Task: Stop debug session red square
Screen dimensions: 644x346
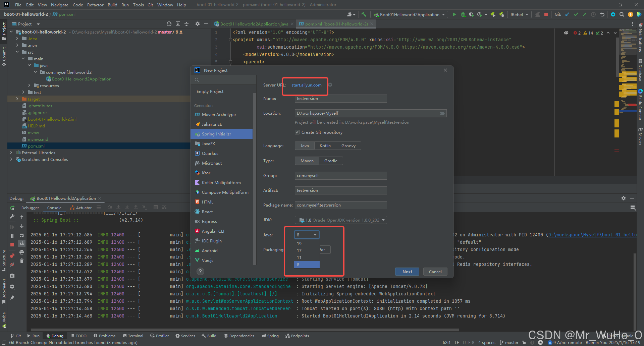Action: click(x=12, y=245)
